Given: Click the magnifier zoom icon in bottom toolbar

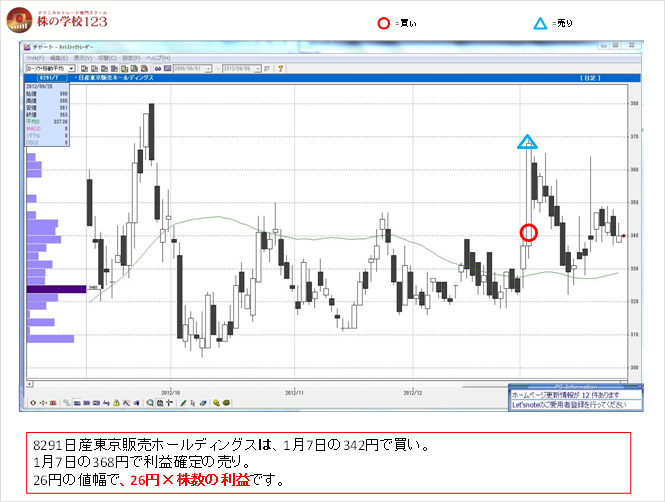Looking at the screenshot, I should coord(150,402).
